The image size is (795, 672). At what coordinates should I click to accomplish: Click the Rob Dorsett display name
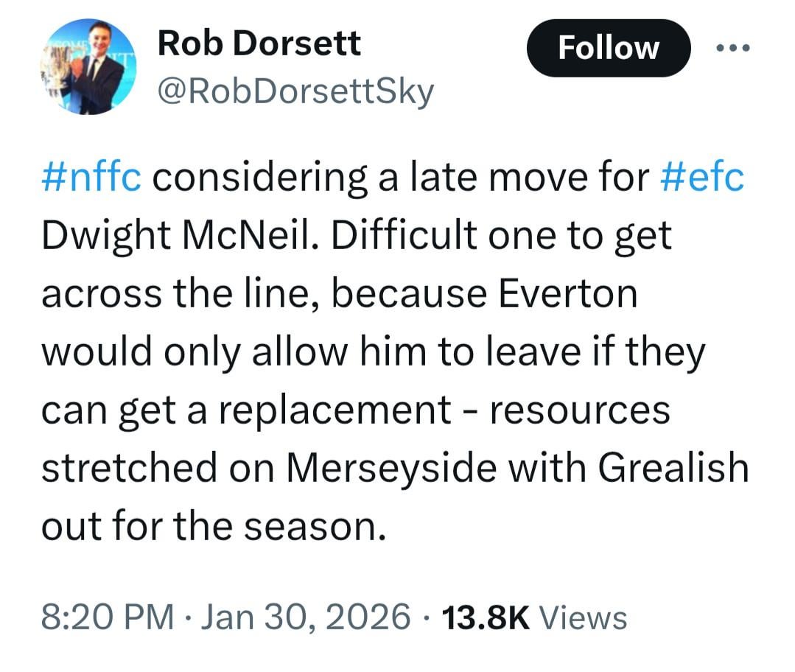click(259, 44)
